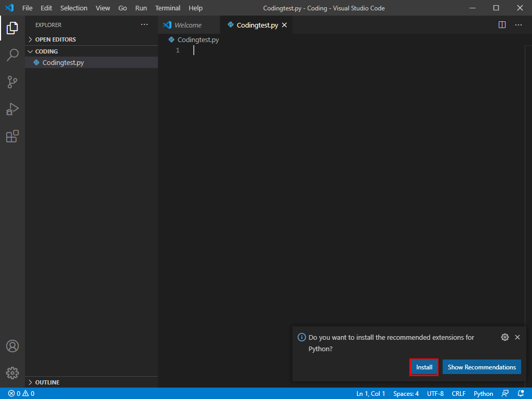Open the Go menu
The width and height of the screenshot is (532, 399).
point(123,8)
